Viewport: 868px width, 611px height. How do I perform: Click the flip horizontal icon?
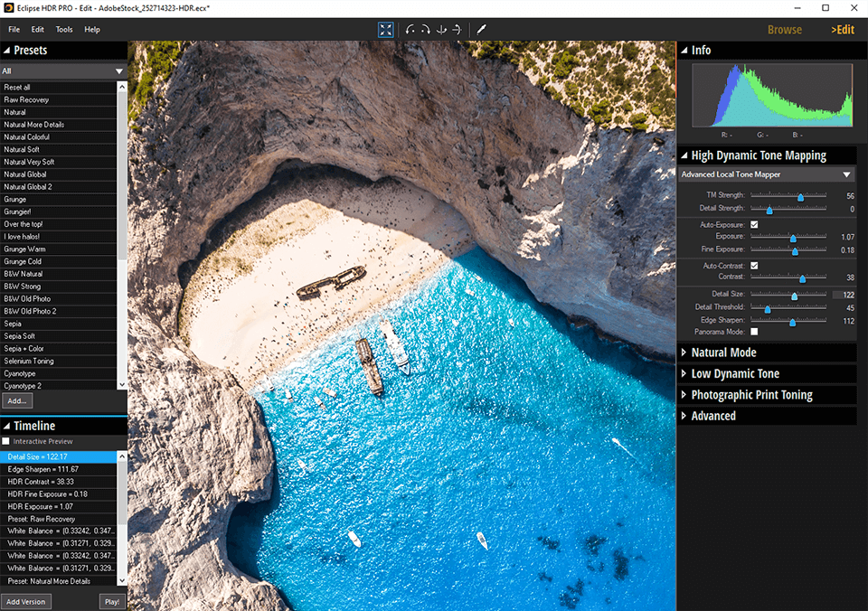click(441, 30)
